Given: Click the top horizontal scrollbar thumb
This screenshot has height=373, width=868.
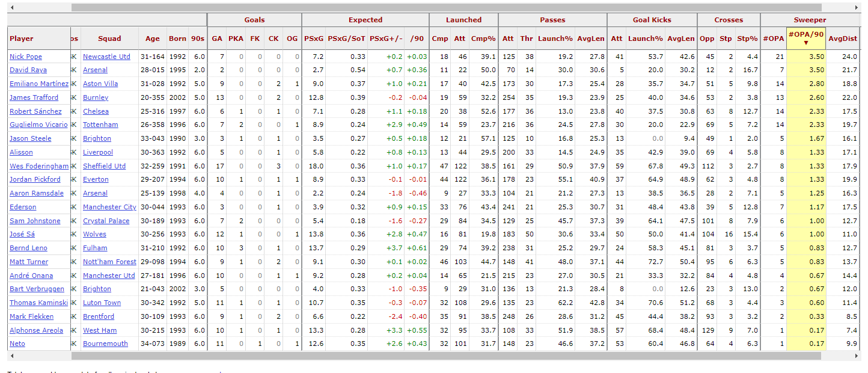Looking at the screenshot, I should [x=446, y=8].
